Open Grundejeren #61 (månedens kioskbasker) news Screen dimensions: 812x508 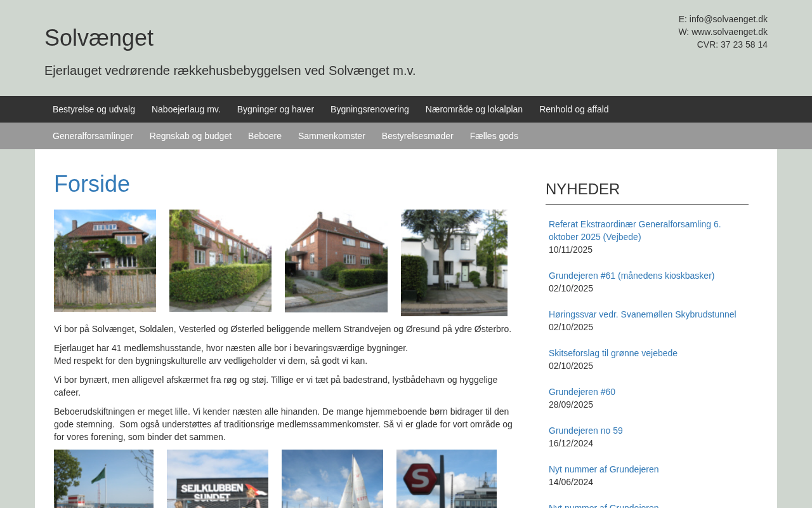pyautogui.click(x=631, y=276)
